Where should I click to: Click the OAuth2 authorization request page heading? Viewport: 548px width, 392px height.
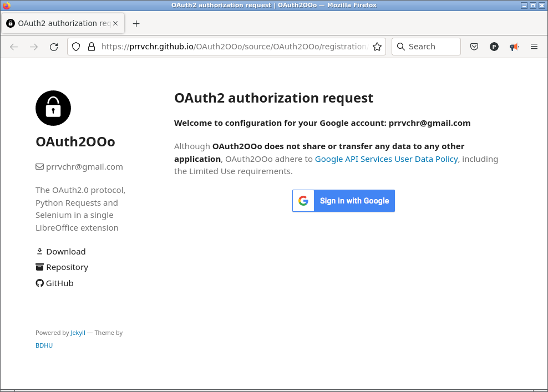tap(273, 98)
